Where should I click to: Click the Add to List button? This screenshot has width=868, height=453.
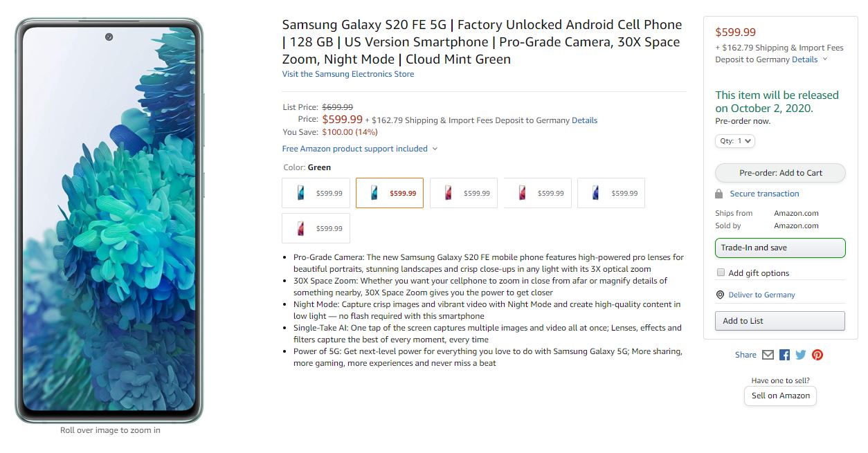point(780,321)
